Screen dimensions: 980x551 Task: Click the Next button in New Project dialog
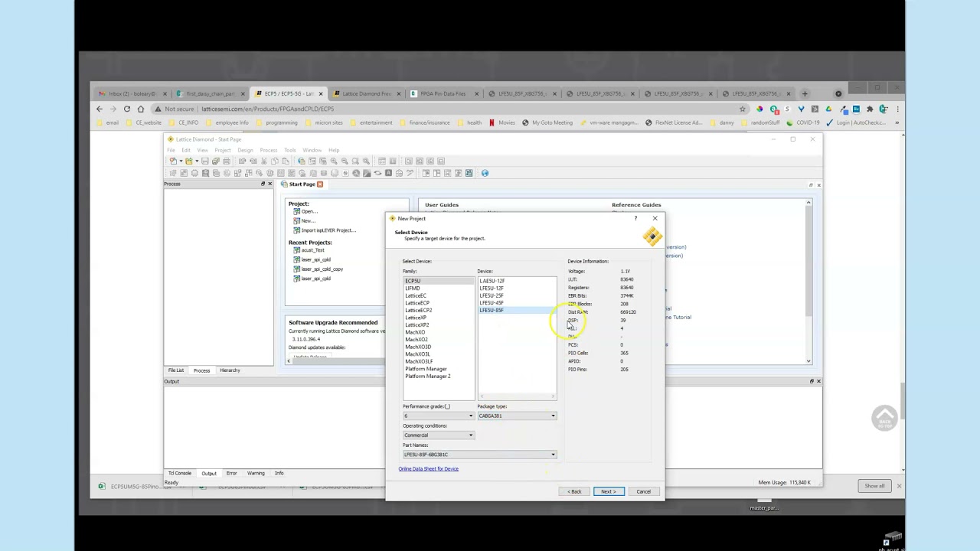tap(609, 491)
